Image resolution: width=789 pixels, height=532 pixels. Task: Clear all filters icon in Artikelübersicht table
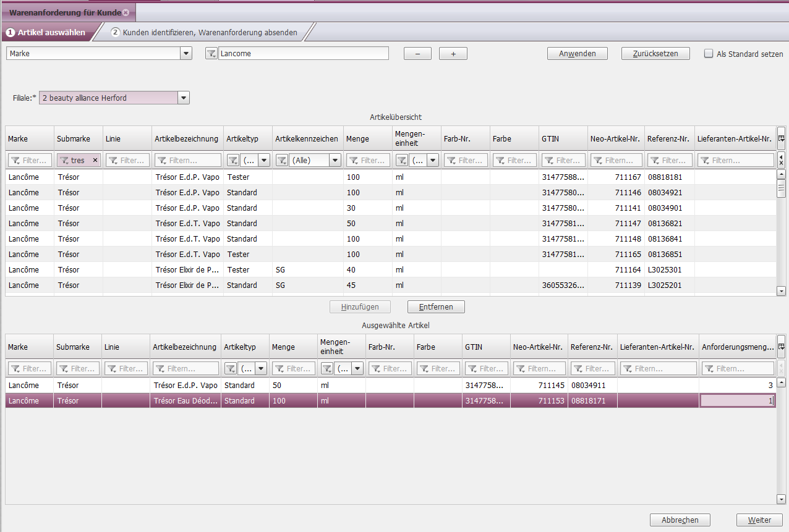782,161
